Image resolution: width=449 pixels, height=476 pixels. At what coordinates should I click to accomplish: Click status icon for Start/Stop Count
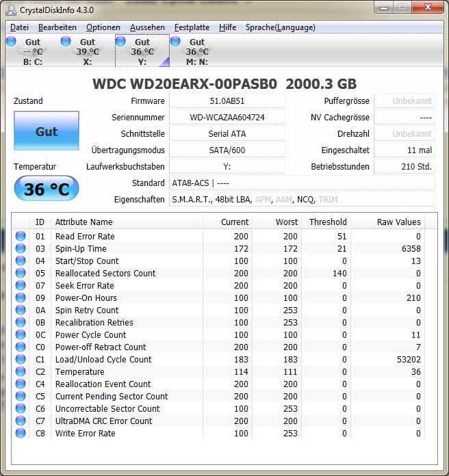coord(21,261)
